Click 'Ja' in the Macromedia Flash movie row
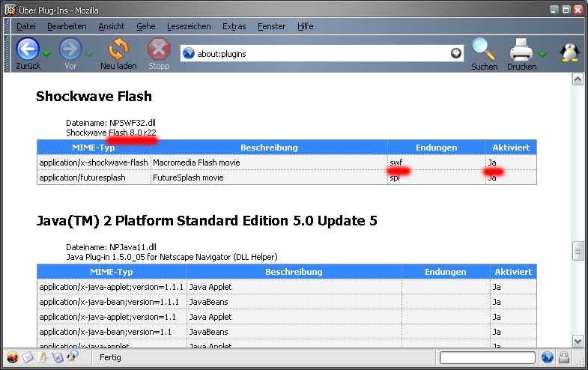Screen dimensions: 588x370 click(x=492, y=163)
